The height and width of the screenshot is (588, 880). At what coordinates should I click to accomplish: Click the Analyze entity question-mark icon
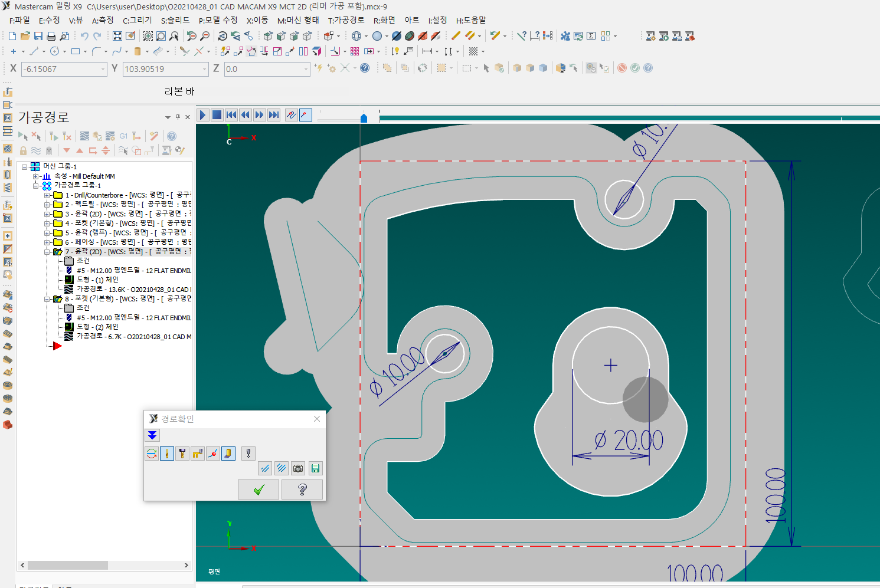pos(521,36)
